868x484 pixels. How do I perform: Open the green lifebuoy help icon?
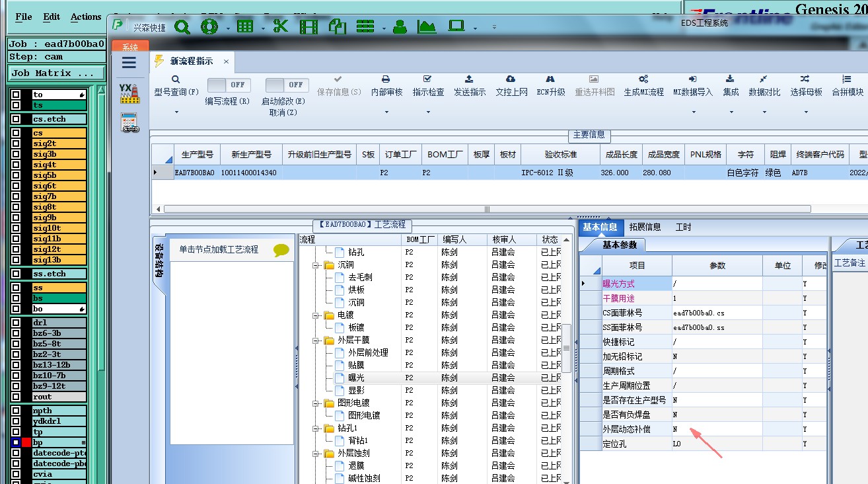(209, 26)
